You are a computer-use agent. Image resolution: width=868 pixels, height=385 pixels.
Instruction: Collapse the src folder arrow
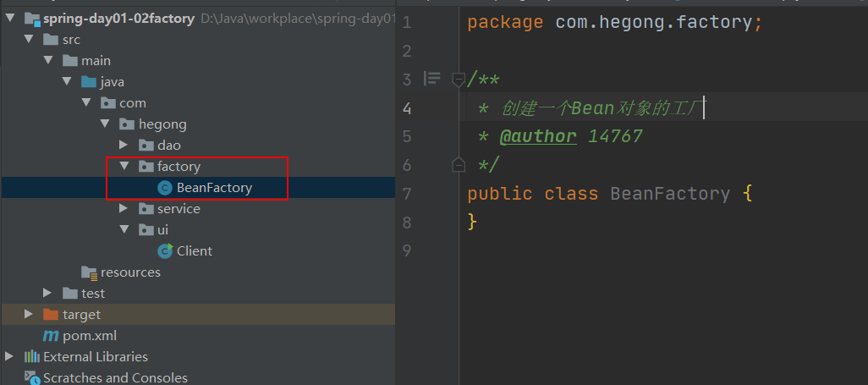click(29, 40)
